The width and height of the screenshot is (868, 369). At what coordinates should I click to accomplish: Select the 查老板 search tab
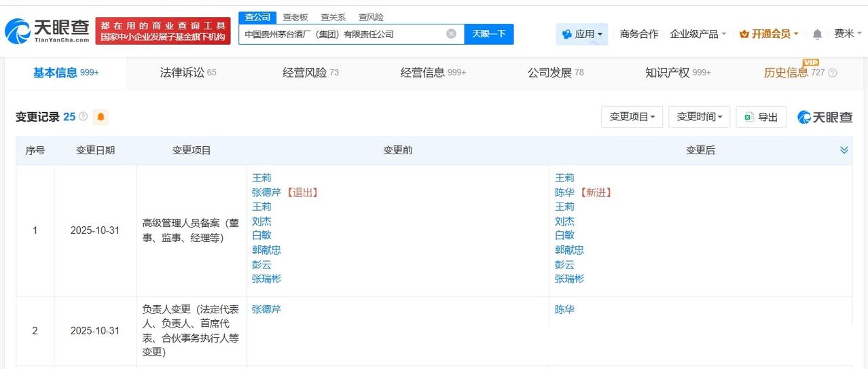[x=295, y=17]
